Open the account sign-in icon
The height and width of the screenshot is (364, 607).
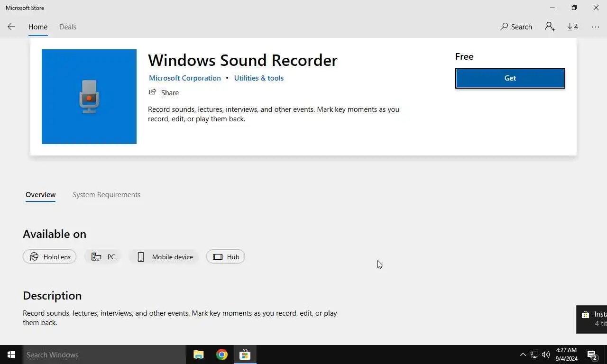[x=550, y=27]
